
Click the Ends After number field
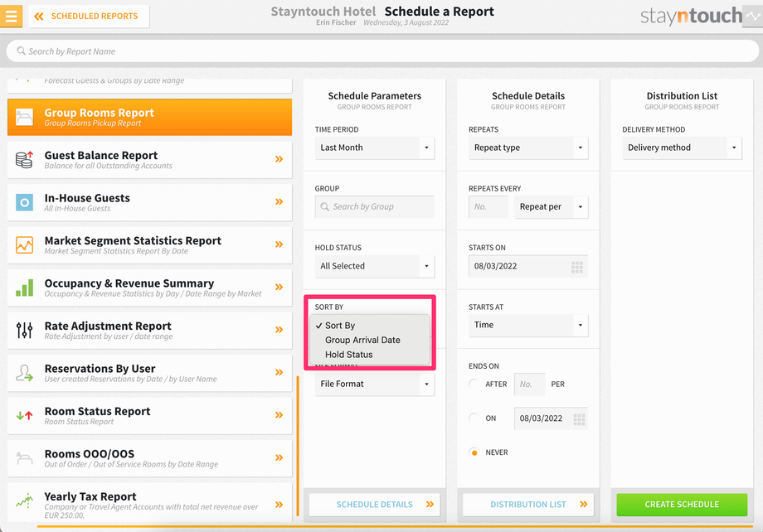529,384
